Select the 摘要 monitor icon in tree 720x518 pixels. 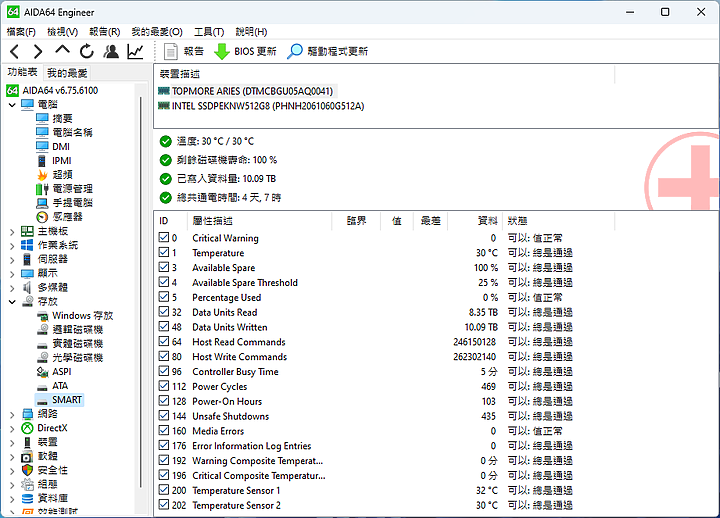tap(42, 118)
